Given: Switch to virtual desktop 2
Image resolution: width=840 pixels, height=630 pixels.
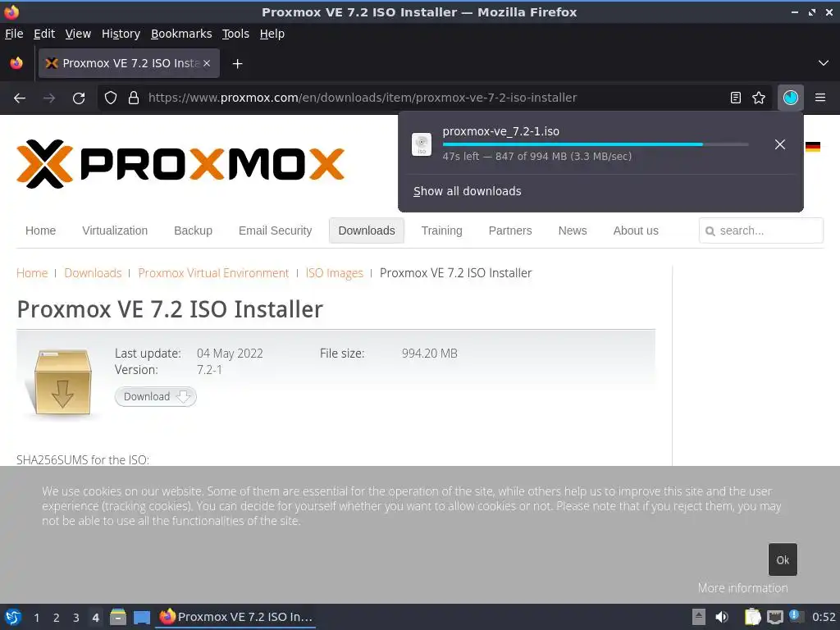Looking at the screenshot, I should (x=57, y=618).
